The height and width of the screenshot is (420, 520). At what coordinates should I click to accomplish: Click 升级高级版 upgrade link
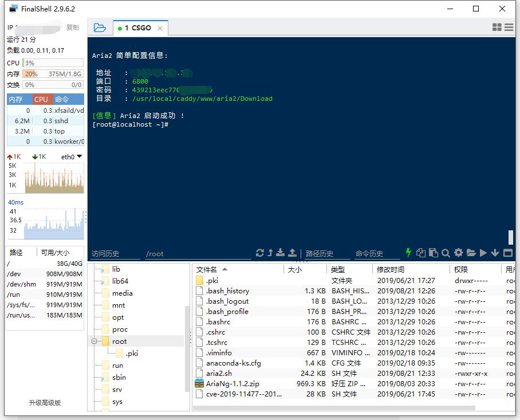pos(45,403)
